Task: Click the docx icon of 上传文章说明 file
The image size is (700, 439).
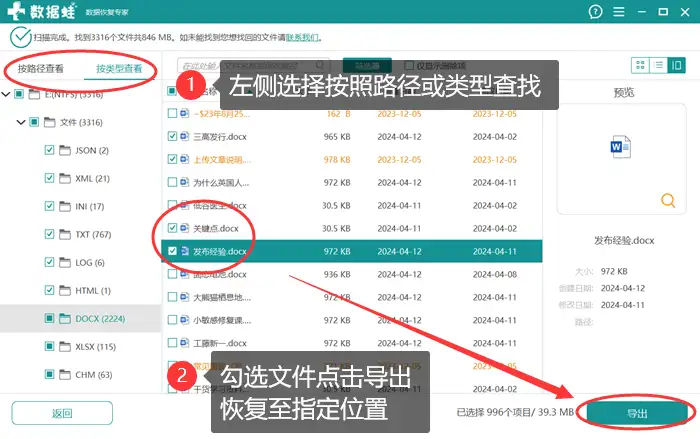Action: pos(184,159)
